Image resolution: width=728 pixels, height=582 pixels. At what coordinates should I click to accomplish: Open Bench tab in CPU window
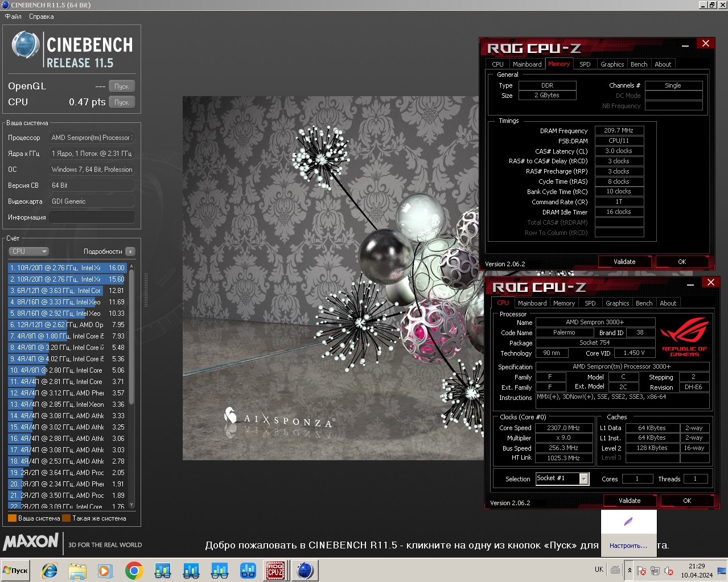pyautogui.click(x=644, y=303)
